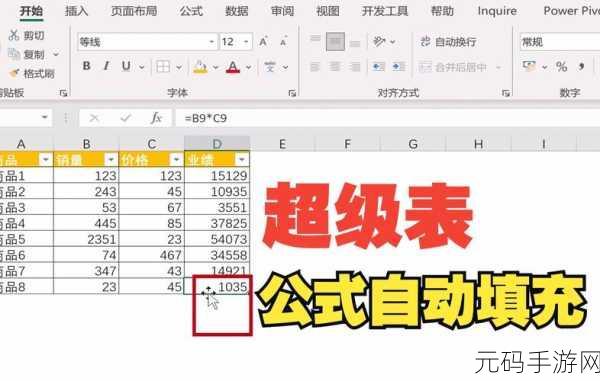The height and width of the screenshot is (381, 600).
Task: Switch to 审阅 (Review) tab
Action: pos(282,11)
